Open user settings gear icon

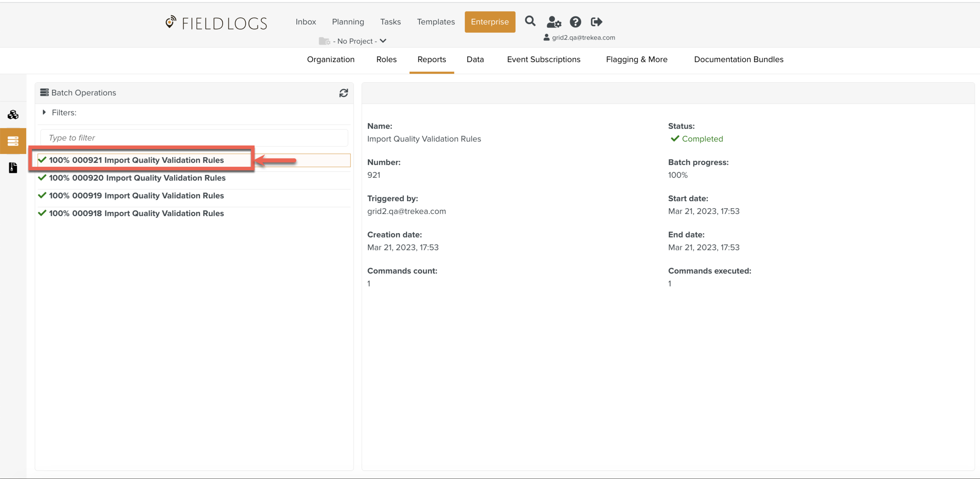click(554, 22)
